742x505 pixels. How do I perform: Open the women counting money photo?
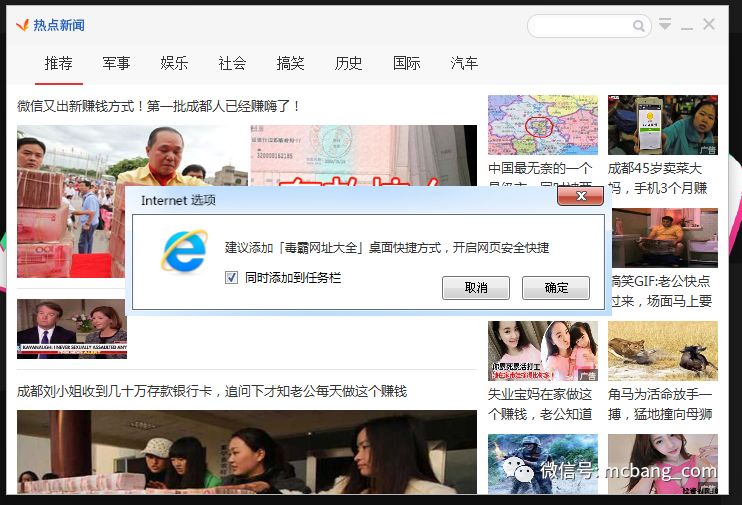247,452
